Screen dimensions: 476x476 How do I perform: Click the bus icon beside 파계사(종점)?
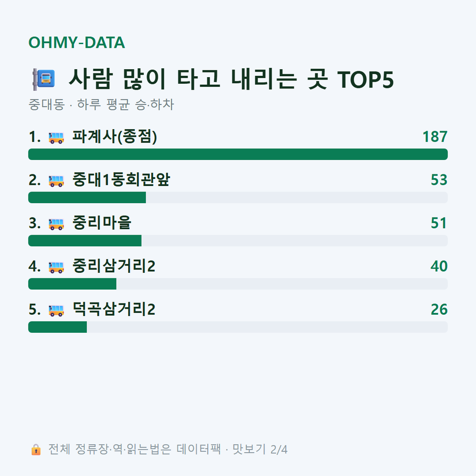point(56,138)
